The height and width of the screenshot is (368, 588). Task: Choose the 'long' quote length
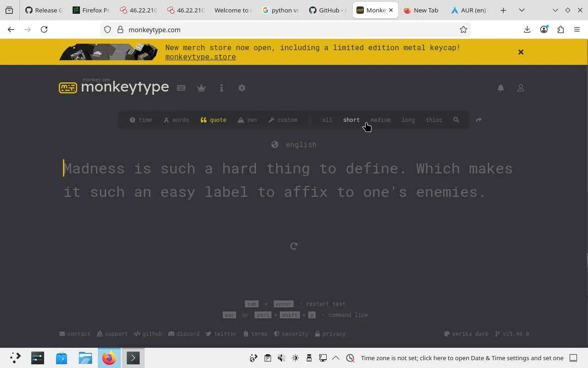pos(408,120)
